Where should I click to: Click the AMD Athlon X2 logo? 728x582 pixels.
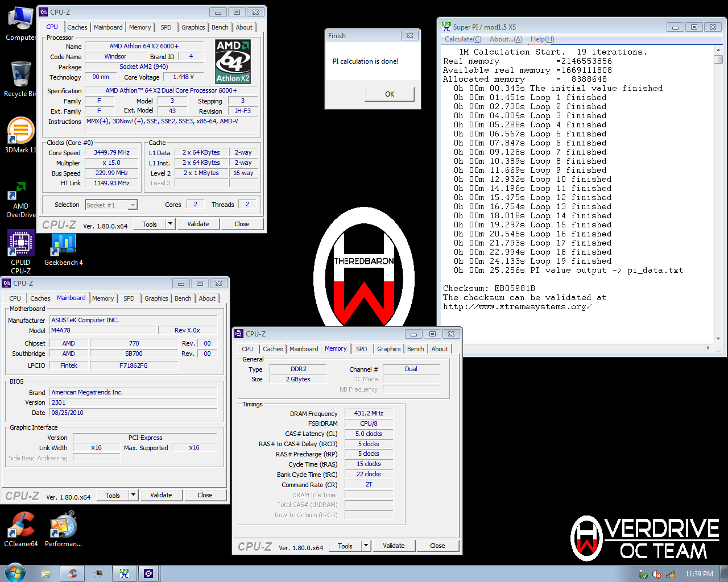[x=233, y=61]
